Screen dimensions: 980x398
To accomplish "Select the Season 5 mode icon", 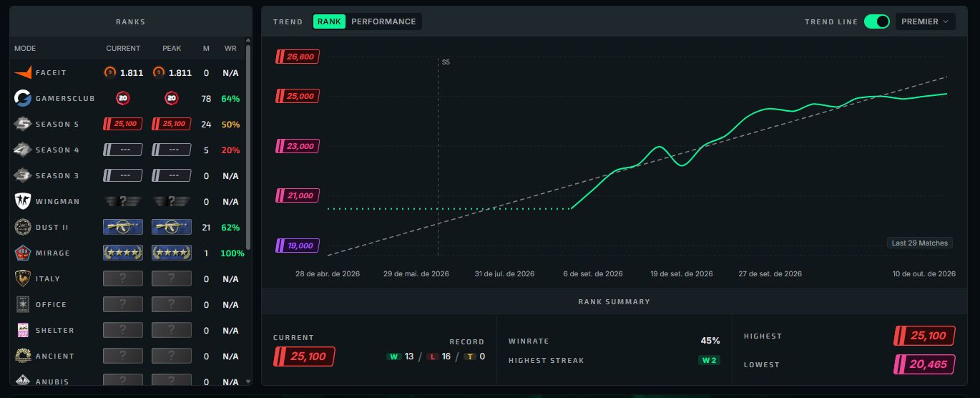I will point(23,124).
